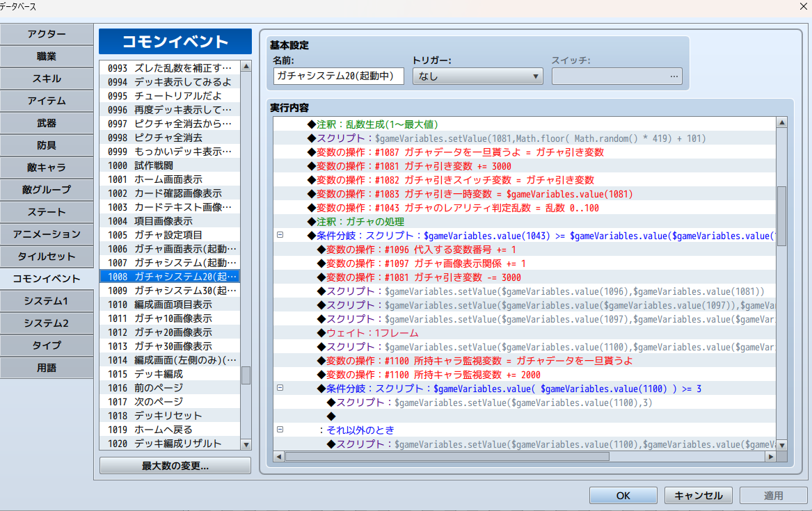This screenshot has height=511, width=812.
Task: Click the OK button
Action: (x=623, y=496)
